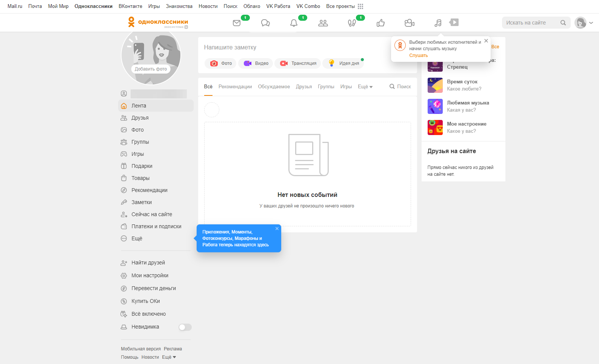The image size is (599, 364).
Task: Select the Друзья feed tab
Action: (x=304, y=87)
